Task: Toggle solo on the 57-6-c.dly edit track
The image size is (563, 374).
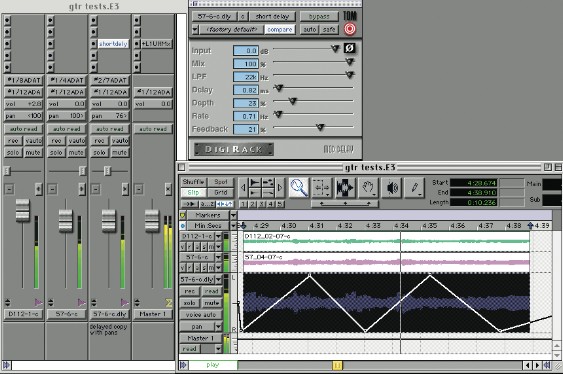Action: click(190, 303)
